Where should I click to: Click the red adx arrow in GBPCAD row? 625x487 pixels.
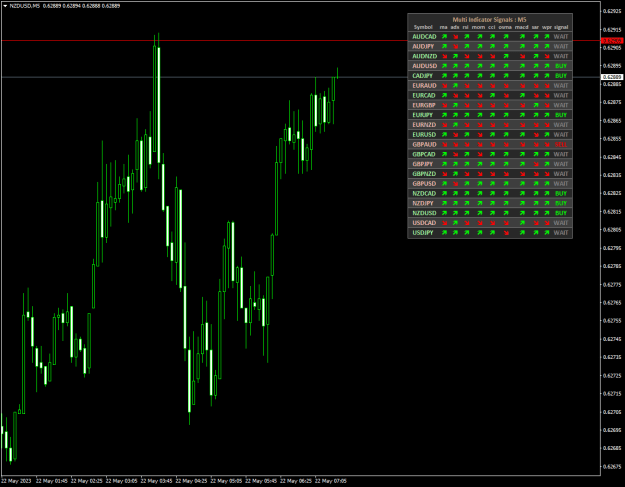point(455,154)
